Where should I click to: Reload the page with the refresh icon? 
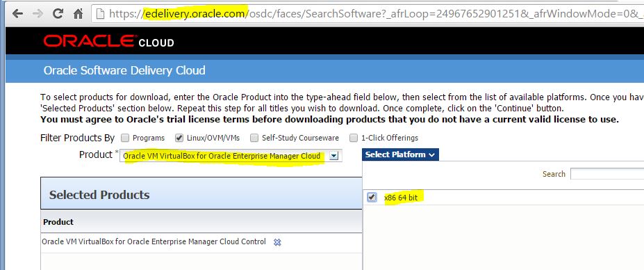point(58,14)
